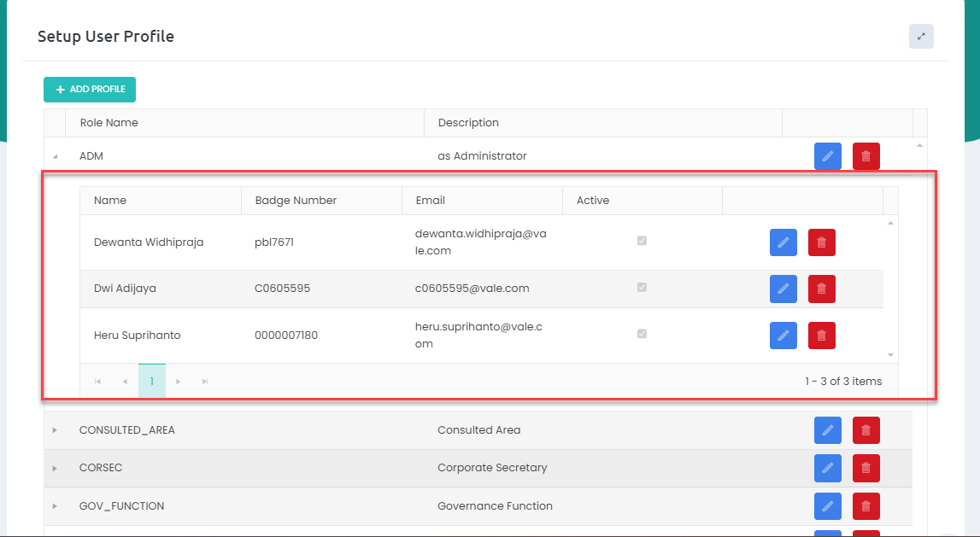The width and height of the screenshot is (980, 537).
Task: Click the expand fullscreen icon in header
Action: [x=921, y=37]
